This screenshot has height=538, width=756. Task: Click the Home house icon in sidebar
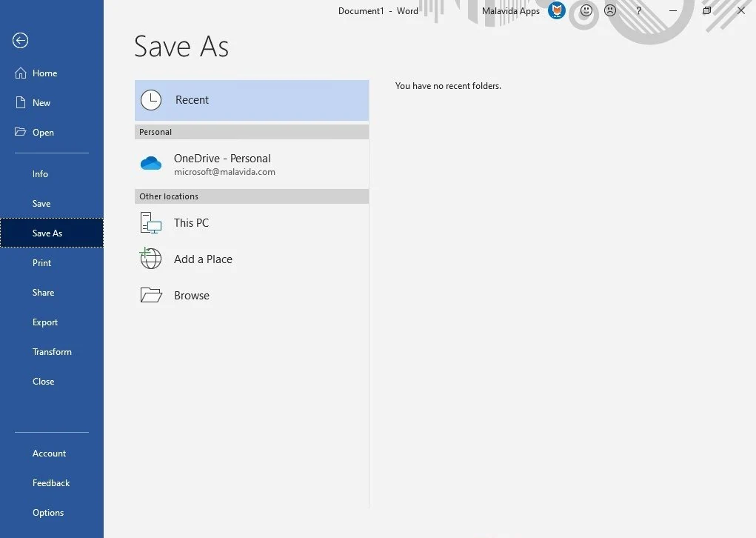click(x=20, y=73)
